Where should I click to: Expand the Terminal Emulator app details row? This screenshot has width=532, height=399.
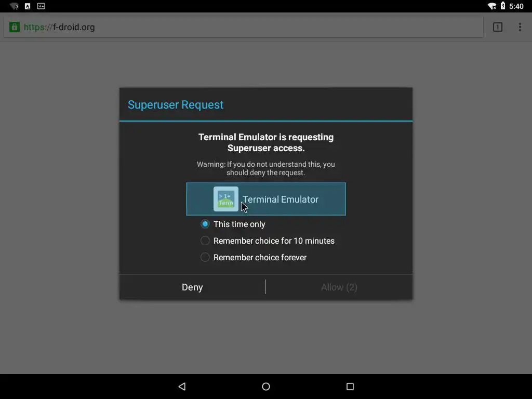pyautogui.click(x=266, y=199)
